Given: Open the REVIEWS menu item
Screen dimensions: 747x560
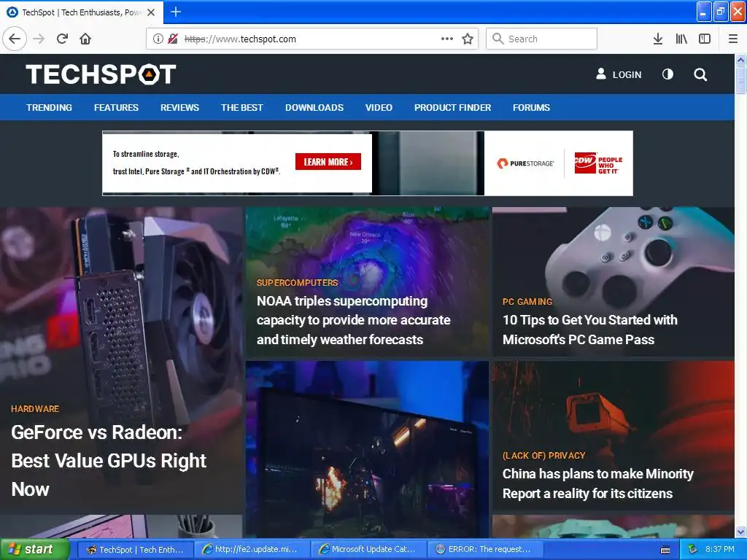Looking at the screenshot, I should click(x=179, y=108).
